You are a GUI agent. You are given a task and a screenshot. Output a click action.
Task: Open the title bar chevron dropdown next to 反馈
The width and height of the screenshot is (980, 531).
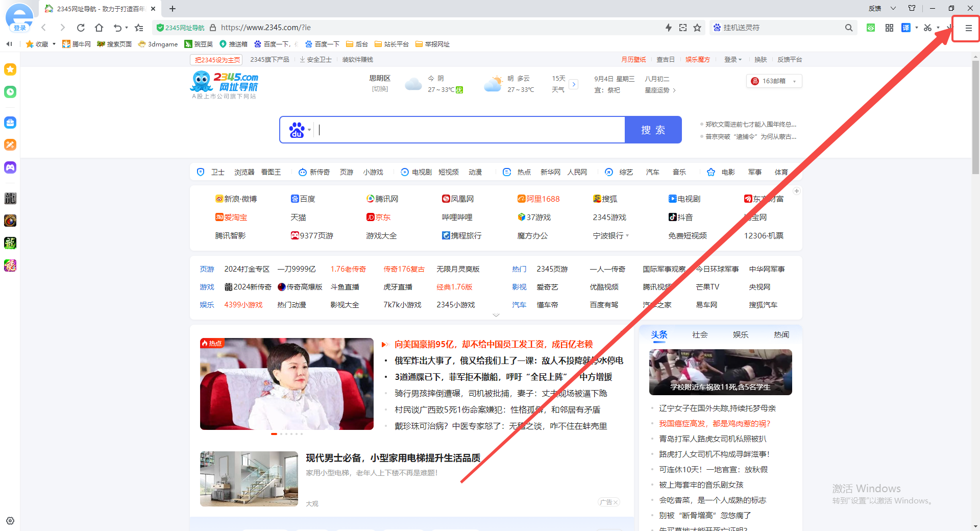[x=893, y=8]
